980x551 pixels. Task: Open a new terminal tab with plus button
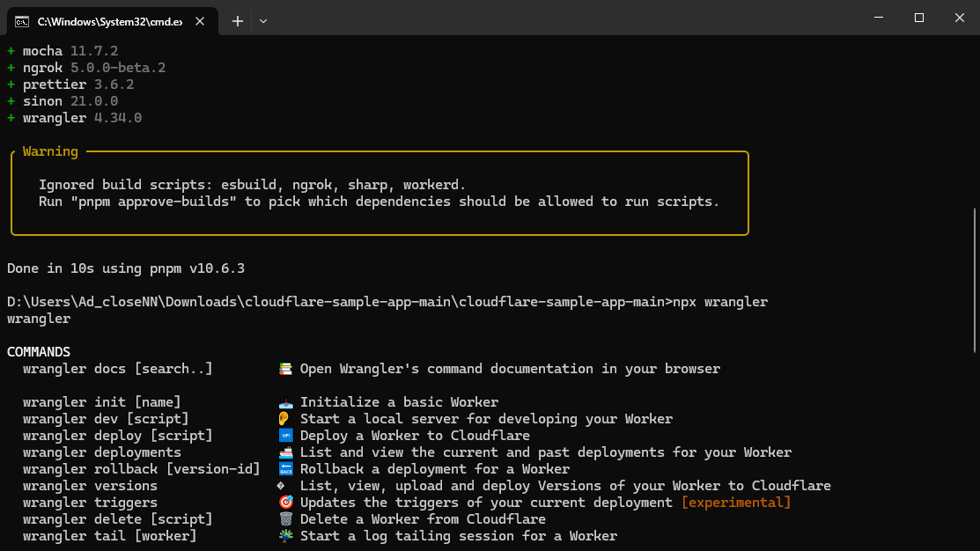point(238,21)
